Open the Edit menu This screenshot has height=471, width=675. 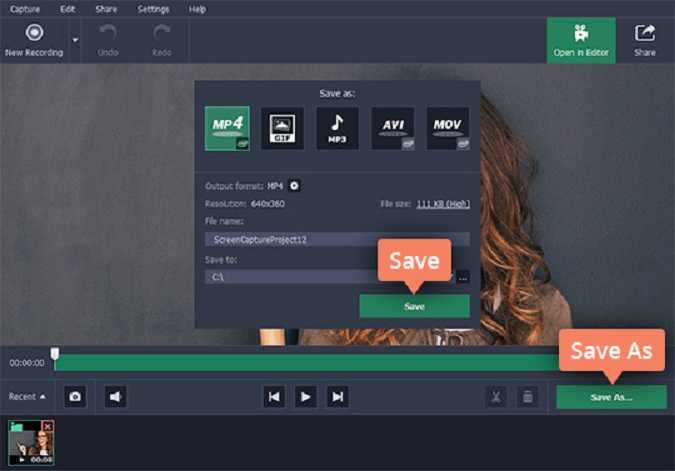67,9
